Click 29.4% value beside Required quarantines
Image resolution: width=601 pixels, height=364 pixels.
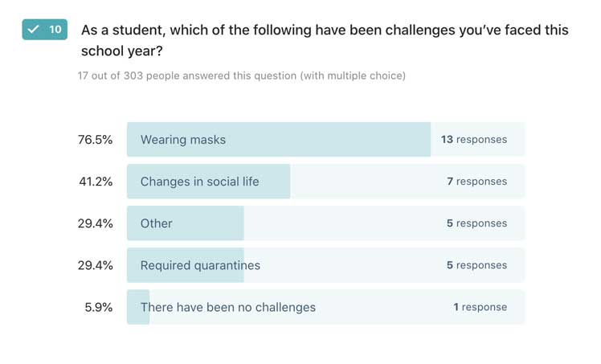[95, 265]
